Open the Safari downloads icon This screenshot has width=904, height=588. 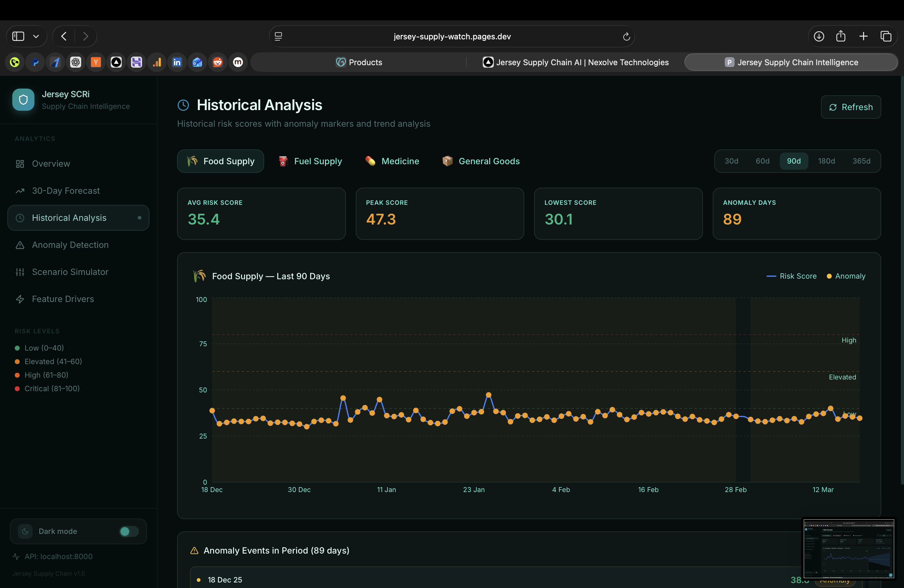click(819, 37)
